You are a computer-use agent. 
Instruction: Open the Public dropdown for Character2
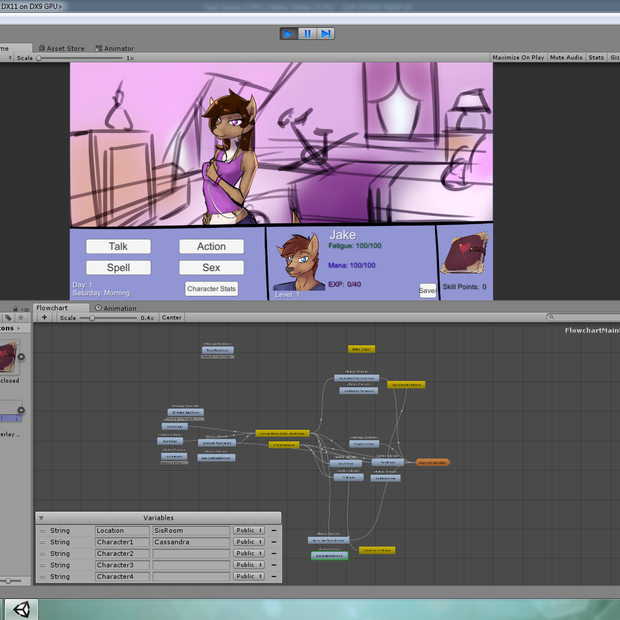249,553
